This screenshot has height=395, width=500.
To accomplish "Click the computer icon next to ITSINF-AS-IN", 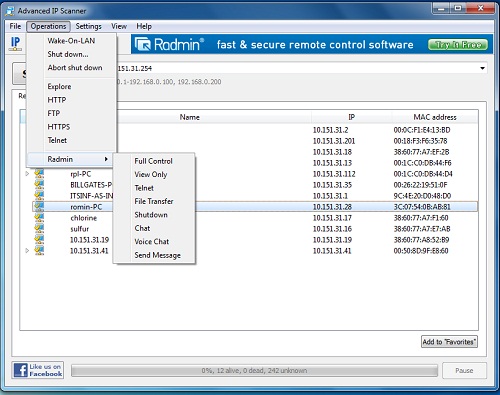I will coord(39,195).
